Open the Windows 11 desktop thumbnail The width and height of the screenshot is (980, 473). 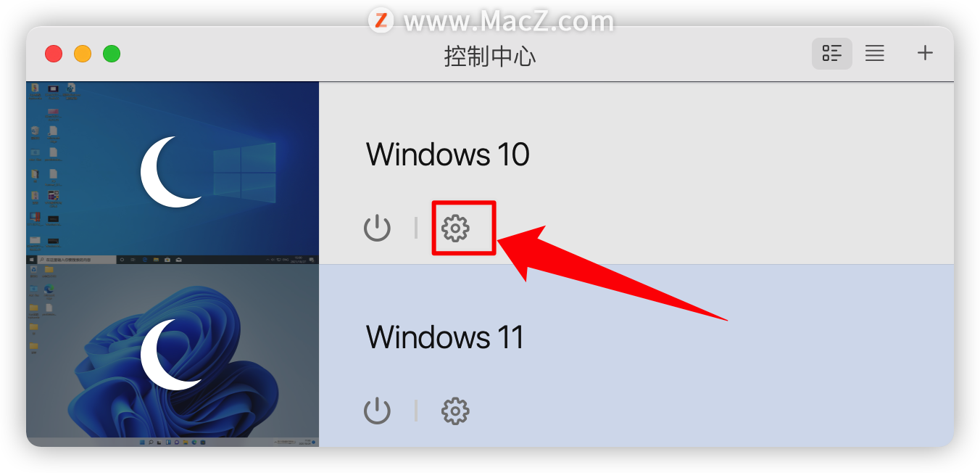[173, 355]
